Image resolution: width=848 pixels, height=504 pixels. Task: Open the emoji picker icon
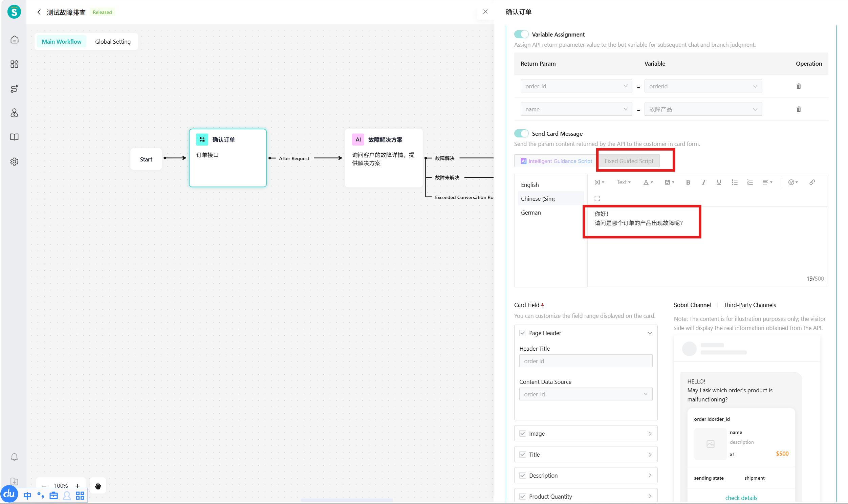(792, 182)
